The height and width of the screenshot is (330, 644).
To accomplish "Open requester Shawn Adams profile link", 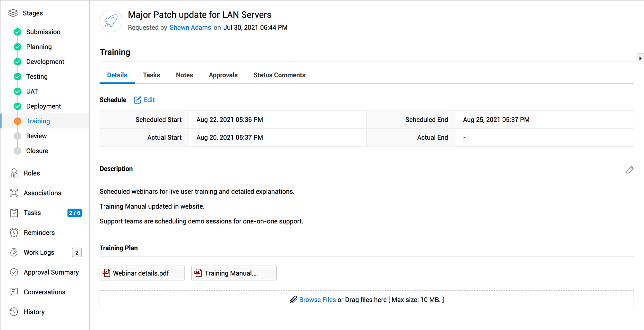I will click(x=190, y=28).
